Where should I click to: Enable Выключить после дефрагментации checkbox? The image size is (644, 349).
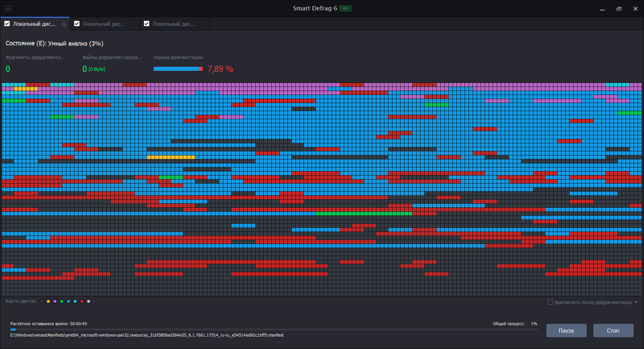point(550,302)
